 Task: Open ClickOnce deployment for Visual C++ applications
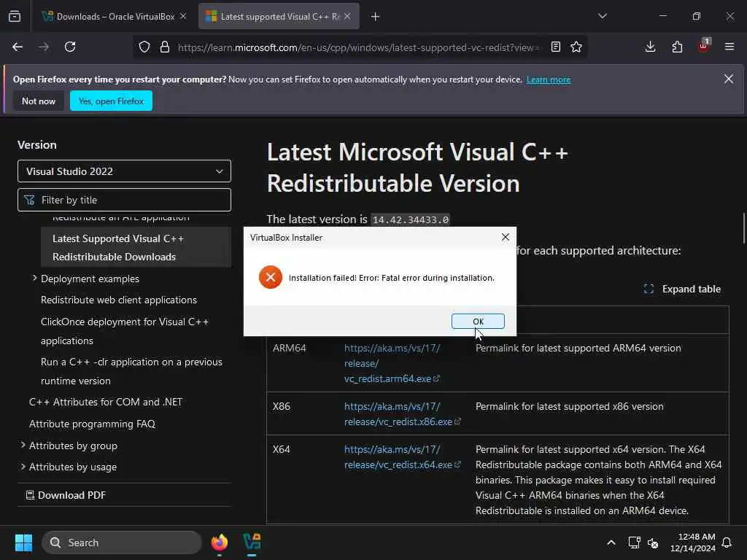(125, 331)
